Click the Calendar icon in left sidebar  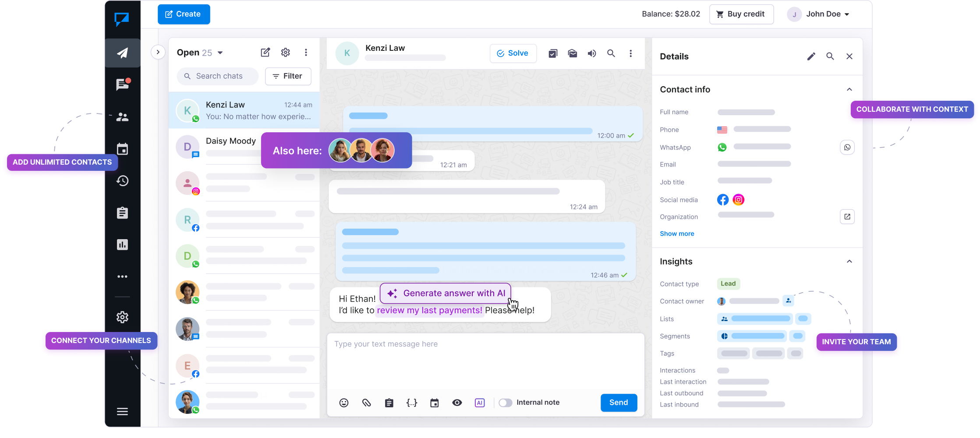coord(122,149)
